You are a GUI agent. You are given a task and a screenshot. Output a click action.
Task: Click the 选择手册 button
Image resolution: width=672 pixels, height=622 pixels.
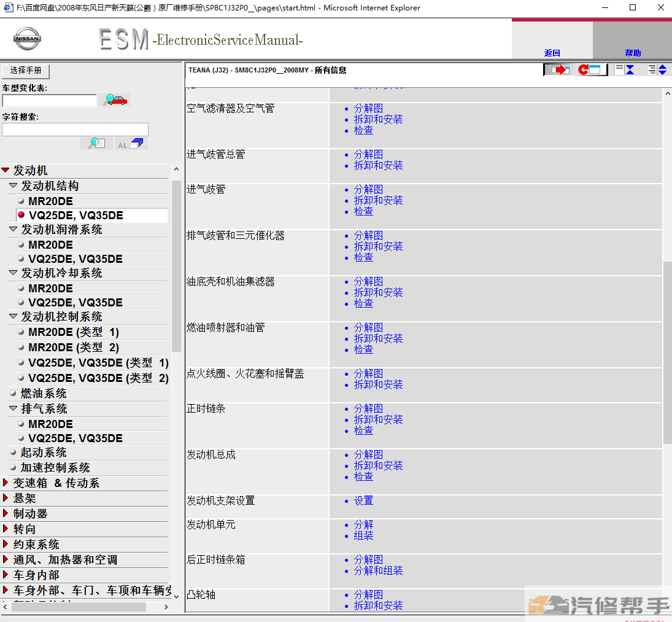pos(26,70)
